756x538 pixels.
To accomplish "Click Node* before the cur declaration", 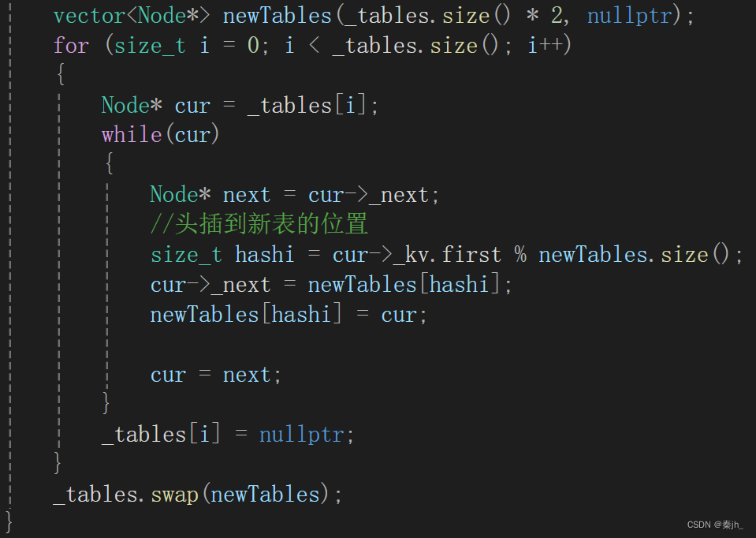I will (132, 105).
